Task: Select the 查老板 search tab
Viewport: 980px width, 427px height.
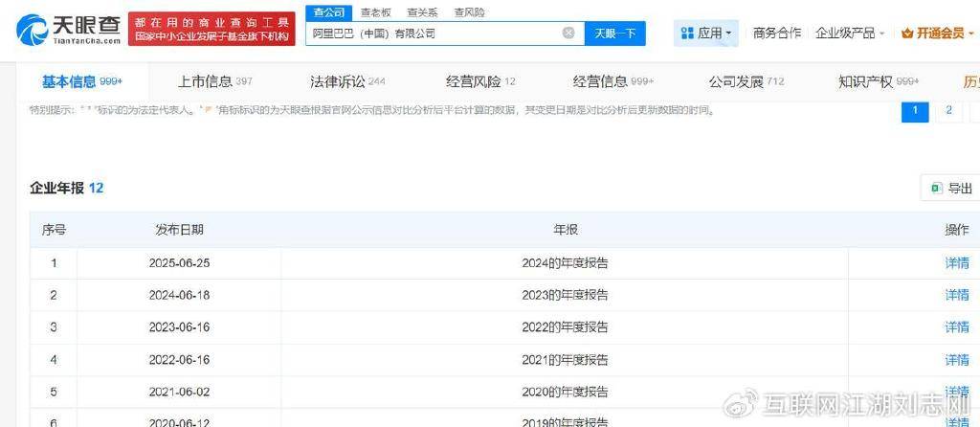Action: 375,12
